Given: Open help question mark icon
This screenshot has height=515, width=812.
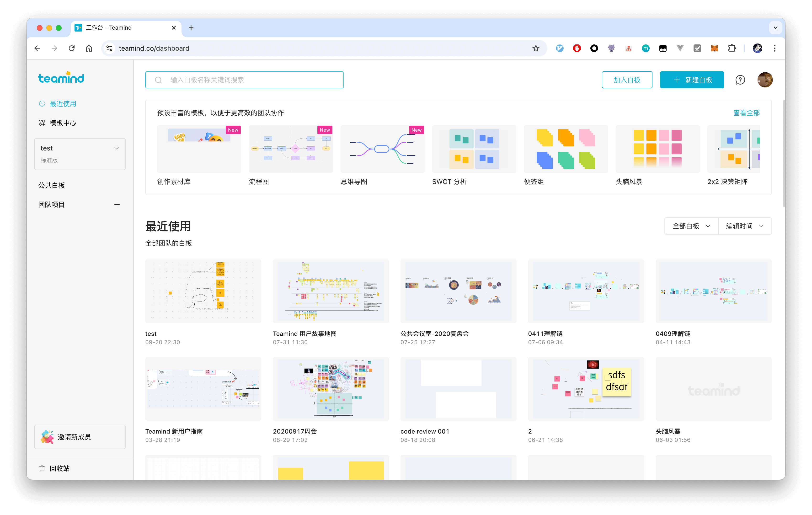Looking at the screenshot, I should click(740, 80).
